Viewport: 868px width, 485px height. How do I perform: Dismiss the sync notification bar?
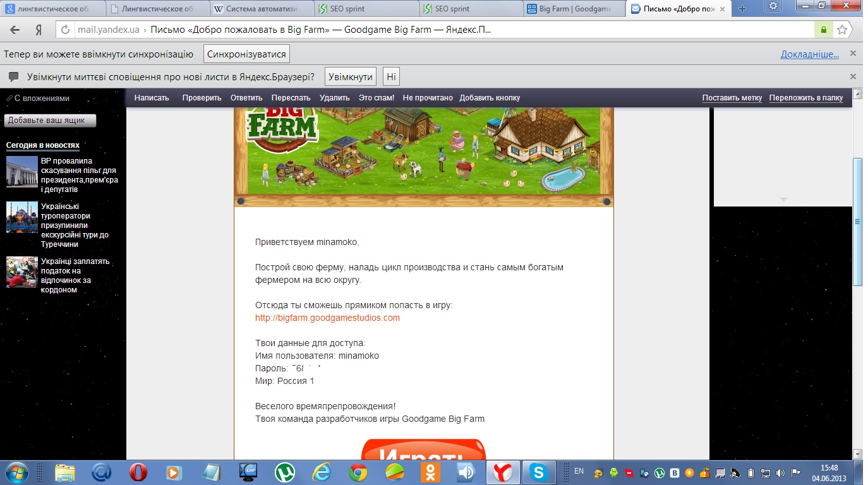coord(853,54)
